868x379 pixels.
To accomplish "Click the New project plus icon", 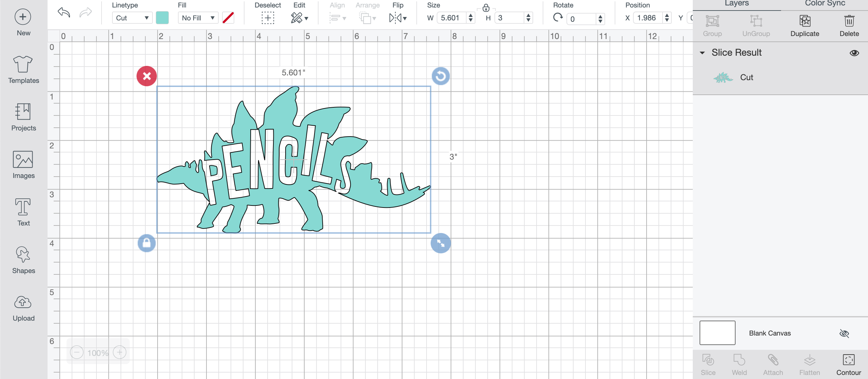I will tap(23, 17).
